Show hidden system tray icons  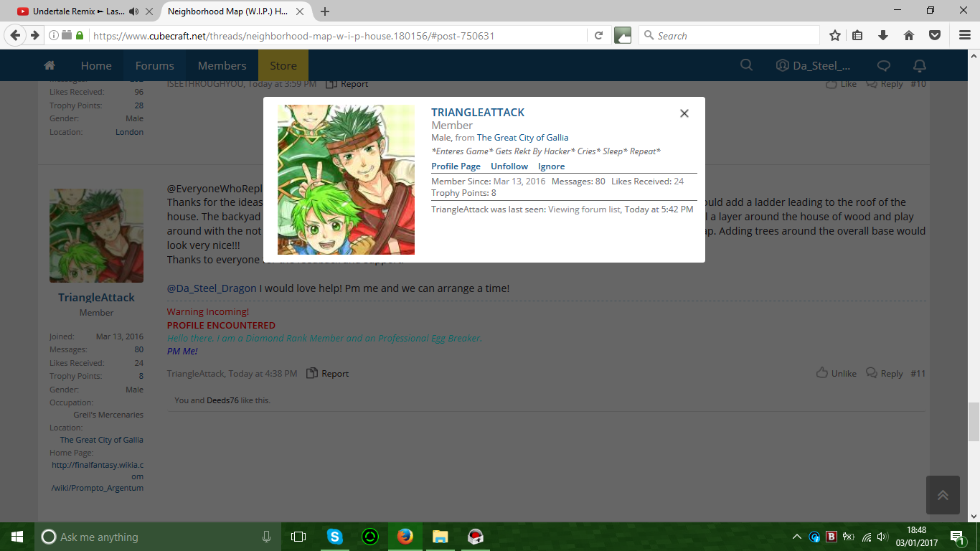pyautogui.click(x=797, y=537)
